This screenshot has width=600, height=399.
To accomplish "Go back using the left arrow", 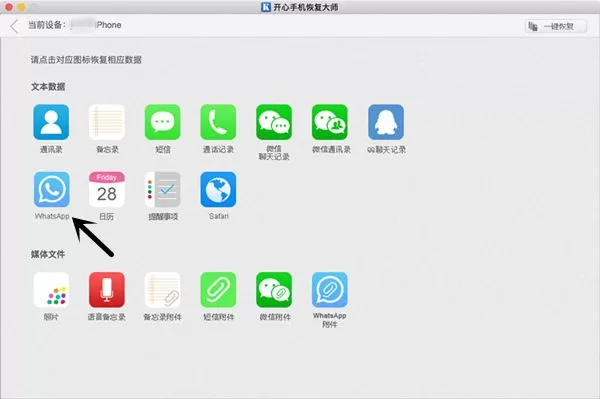I will pyautogui.click(x=15, y=26).
